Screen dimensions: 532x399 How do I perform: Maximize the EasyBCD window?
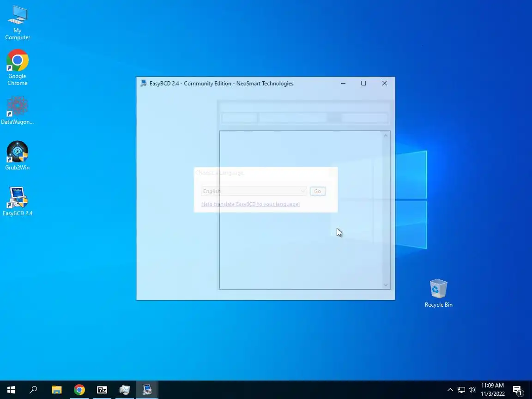click(363, 83)
